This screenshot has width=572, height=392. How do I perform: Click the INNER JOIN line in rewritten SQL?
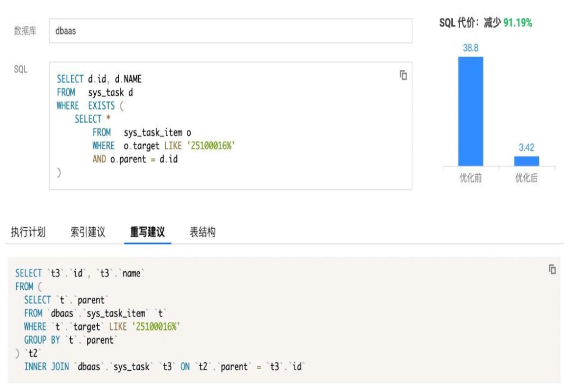pos(164,367)
